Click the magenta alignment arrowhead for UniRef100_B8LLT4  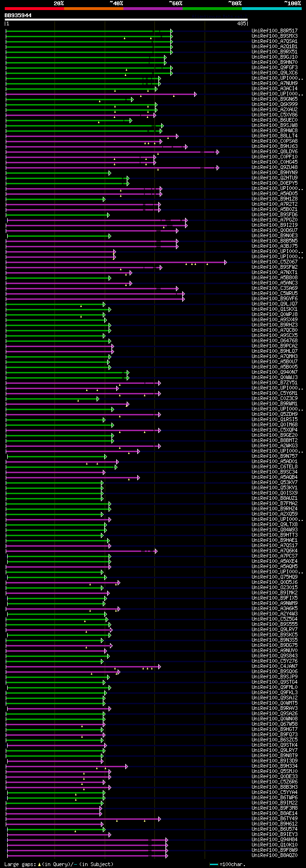[x=177, y=136]
